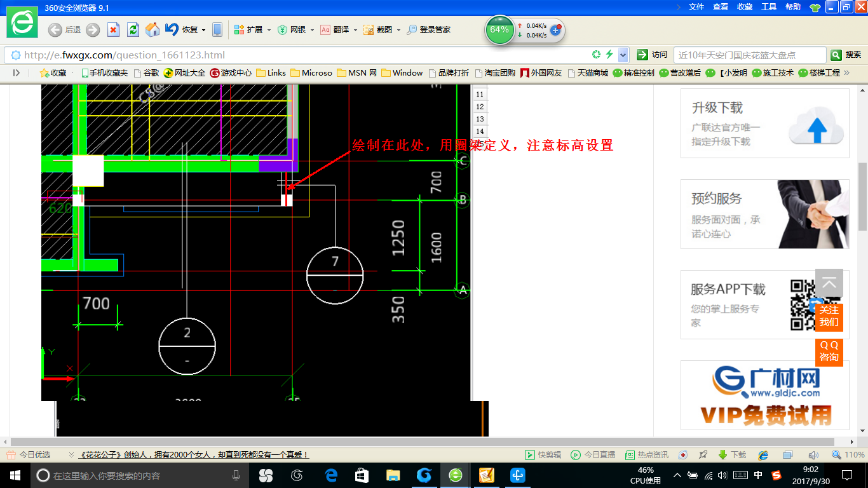Click the green lightning speed-mode icon

(609, 55)
